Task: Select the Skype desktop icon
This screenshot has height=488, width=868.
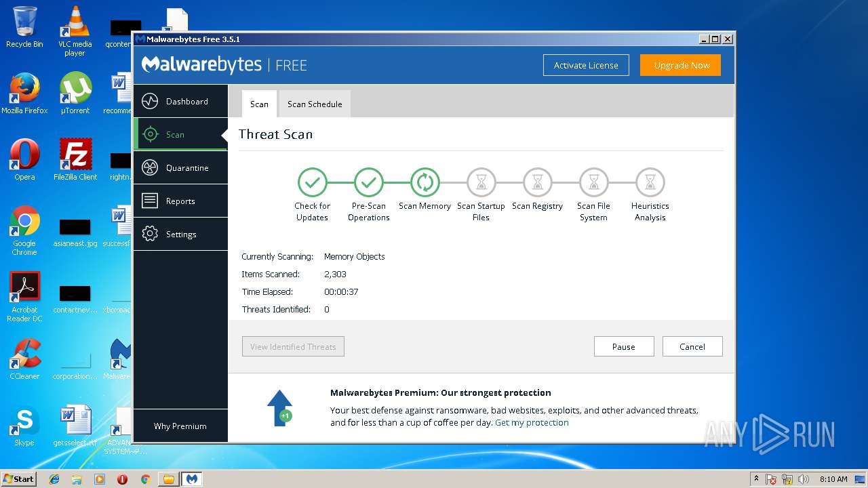Action: [24, 426]
